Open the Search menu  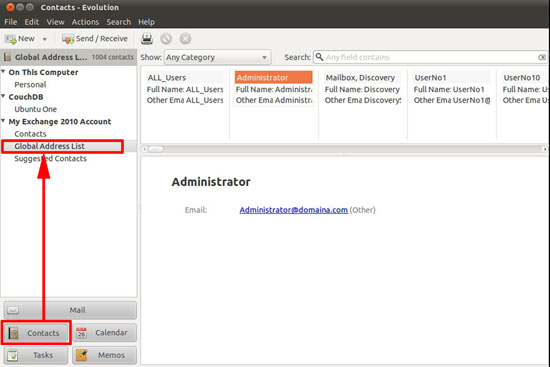[119, 22]
